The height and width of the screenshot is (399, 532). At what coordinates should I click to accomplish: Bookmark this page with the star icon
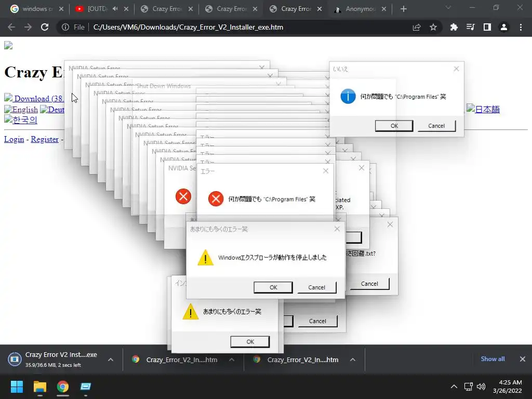tap(433, 27)
